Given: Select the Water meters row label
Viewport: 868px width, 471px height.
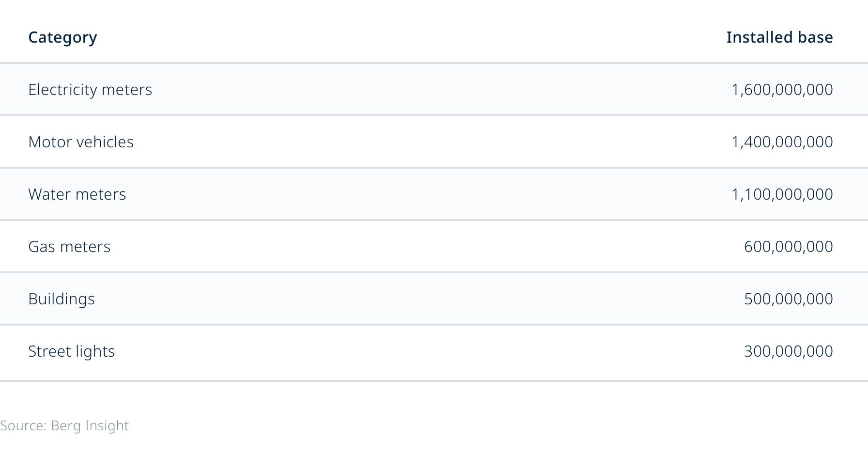Looking at the screenshot, I should pyautogui.click(x=77, y=194).
